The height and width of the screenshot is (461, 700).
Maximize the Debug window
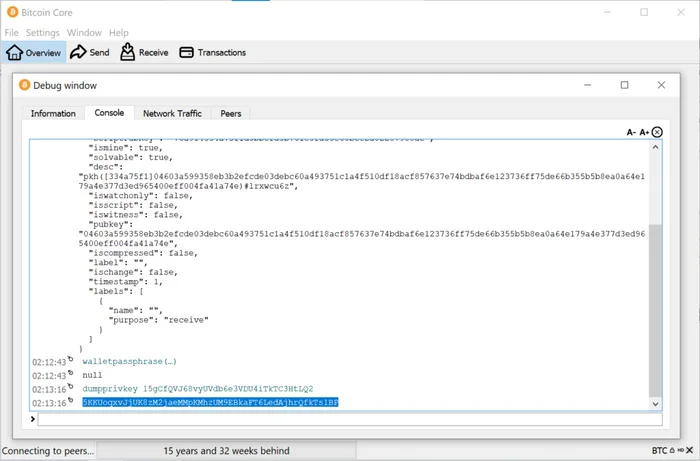pyautogui.click(x=625, y=85)
